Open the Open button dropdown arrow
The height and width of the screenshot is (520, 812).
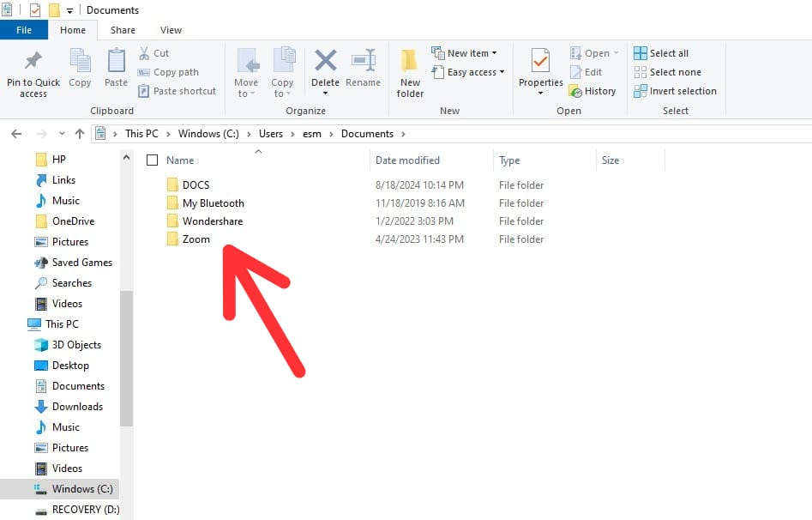[x=616, y=53]
